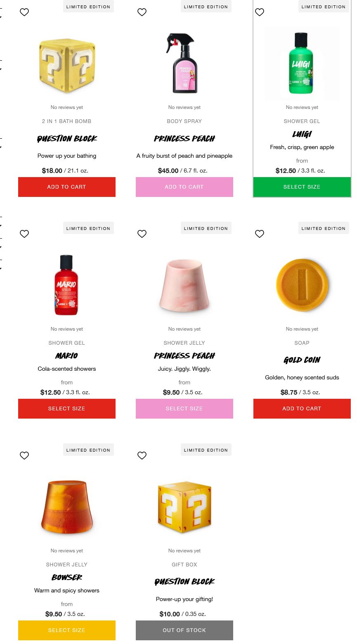Favorite the Question Block bath bomb heart icon

pos(24,12)
